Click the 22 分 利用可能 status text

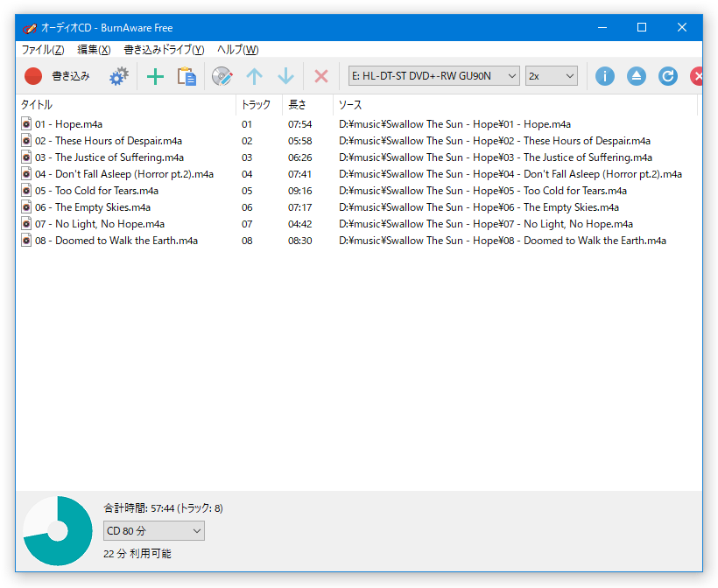coord(137,554)
